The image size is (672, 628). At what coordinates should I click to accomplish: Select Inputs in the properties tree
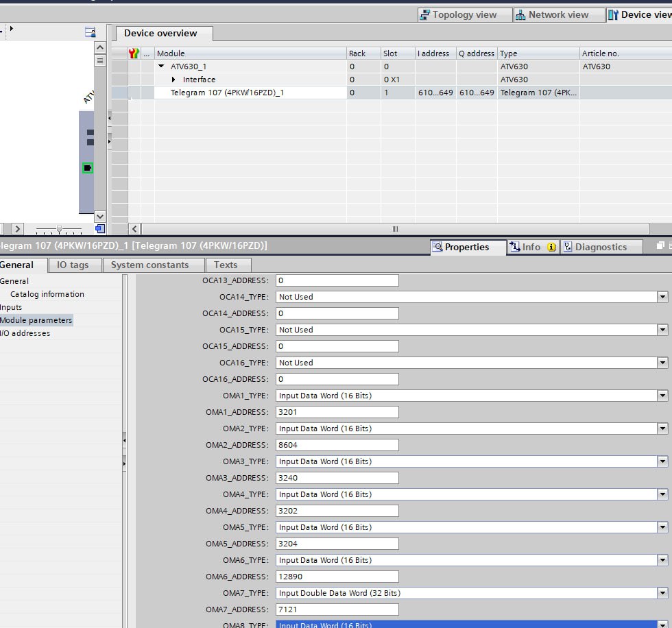tap(11, 307)
